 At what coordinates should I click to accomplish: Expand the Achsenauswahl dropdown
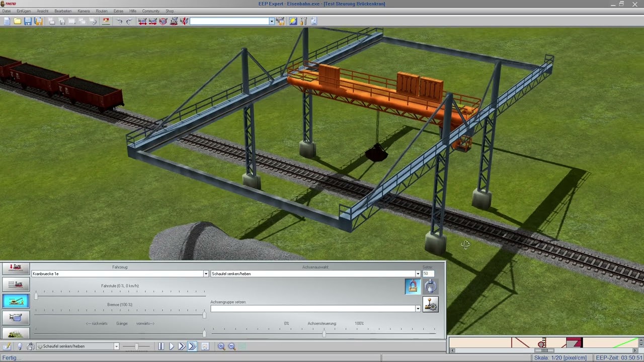click(418, 274)
